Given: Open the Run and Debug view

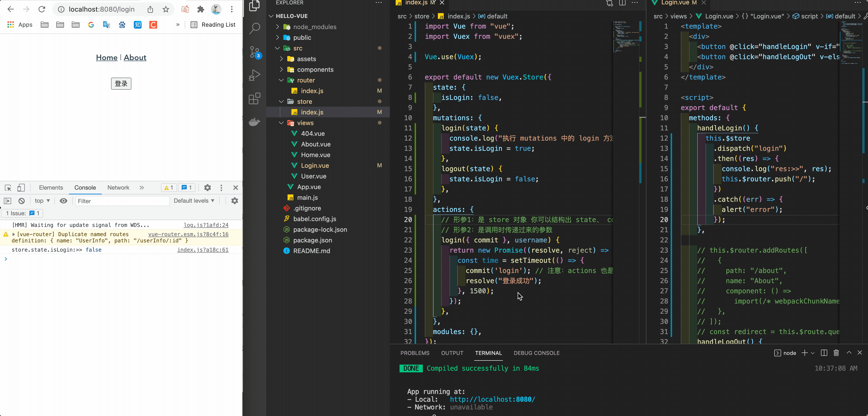Looking at the screenshot, I should click(254, 75).
